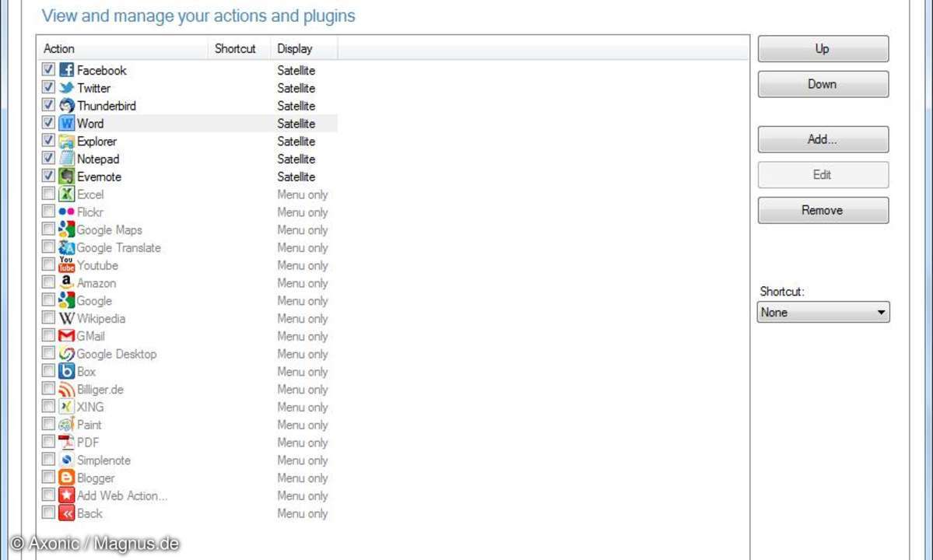The image size is (933, 560).
Task: Sort by the Action column header
Action: pos(123,49)
